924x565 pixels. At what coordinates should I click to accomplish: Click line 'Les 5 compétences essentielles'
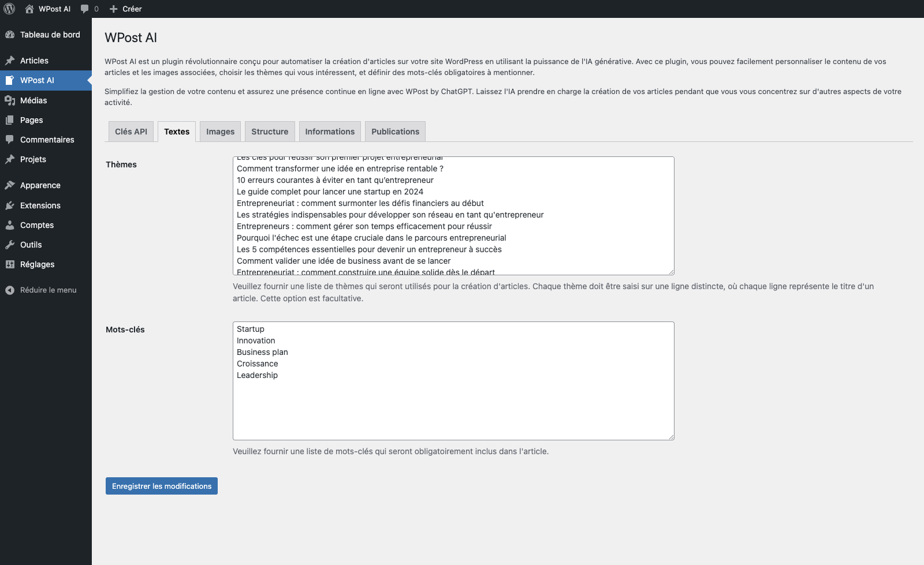(x=369, y=249)
